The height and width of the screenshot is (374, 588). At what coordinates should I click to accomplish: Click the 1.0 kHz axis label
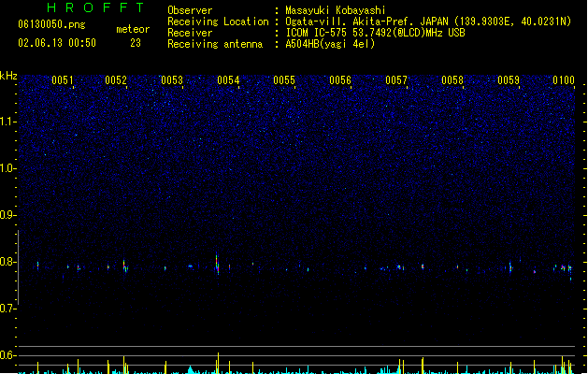click(7, 168)
